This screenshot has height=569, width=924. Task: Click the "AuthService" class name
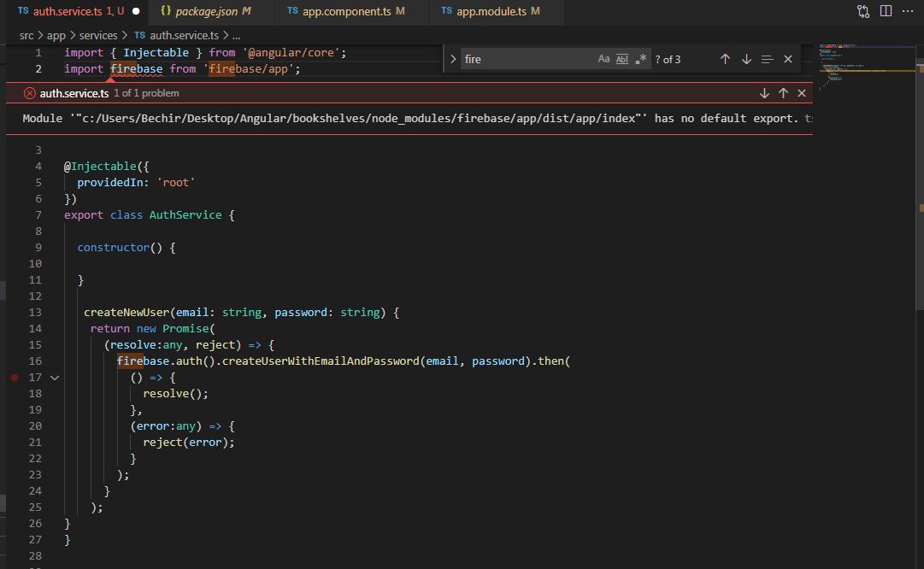[185, 215]
